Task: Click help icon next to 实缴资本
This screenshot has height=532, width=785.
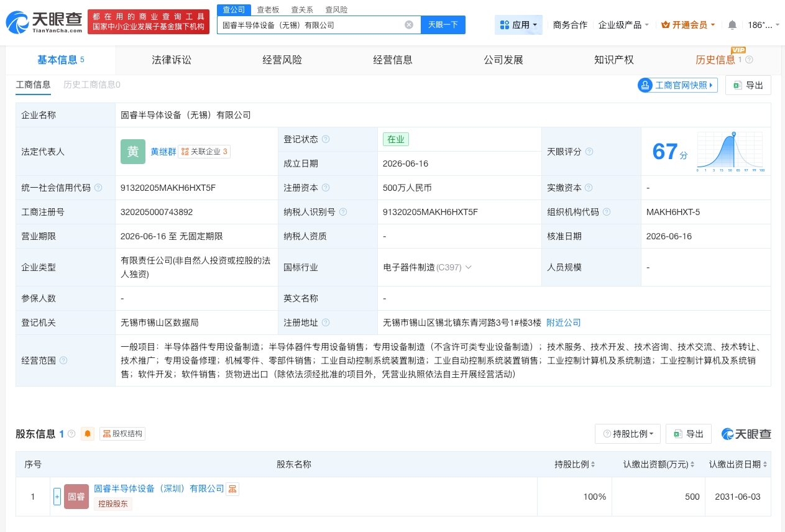Action: click(x=589, y=188)
